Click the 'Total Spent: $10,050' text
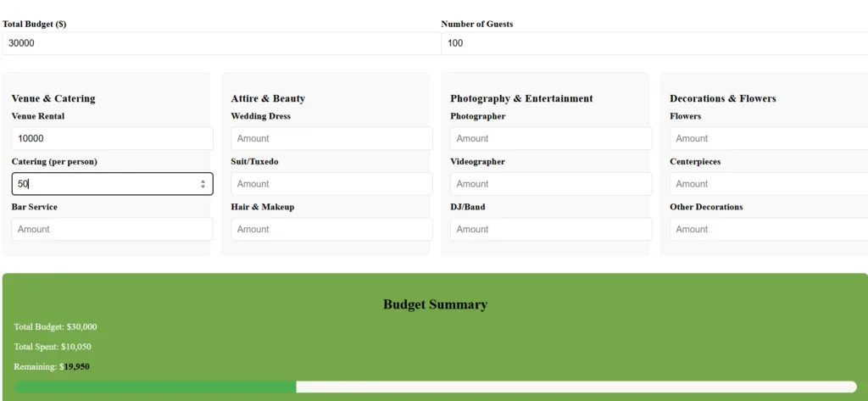Screen dimensions: 868x401 [53, 347]
